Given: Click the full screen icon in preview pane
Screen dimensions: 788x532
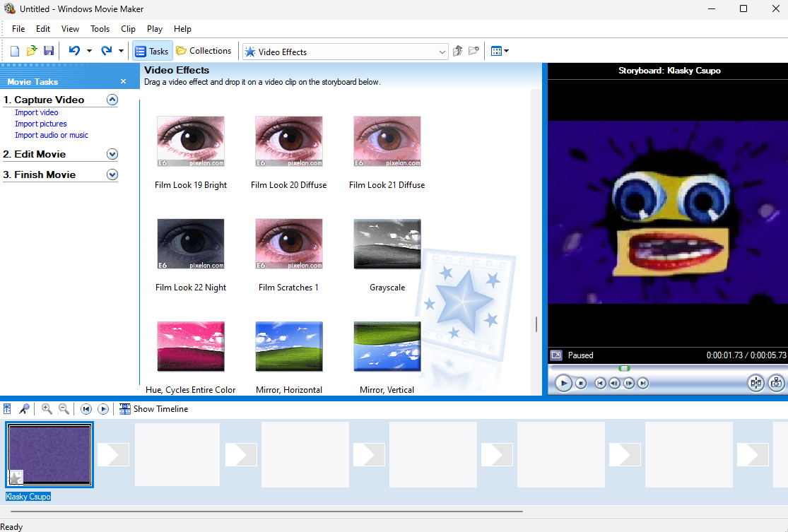Looking at the screenshot, I should [x=556, y=355].
